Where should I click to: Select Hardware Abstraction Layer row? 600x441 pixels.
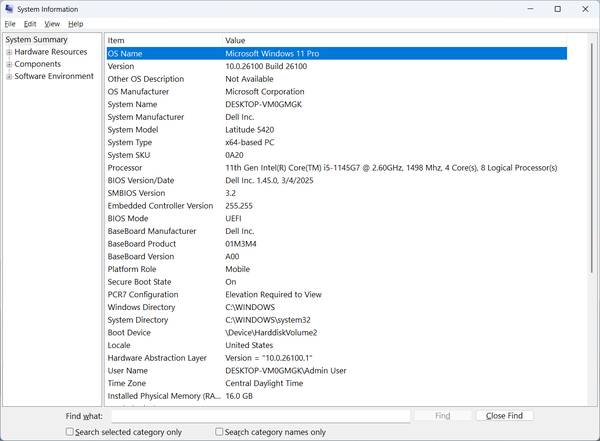point(337,358)
